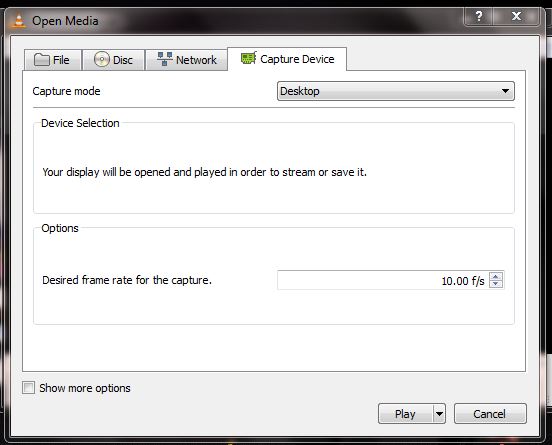
Task: Click the 'Desired frame rate for the capture.' label
Action: [x=127, y=280]
